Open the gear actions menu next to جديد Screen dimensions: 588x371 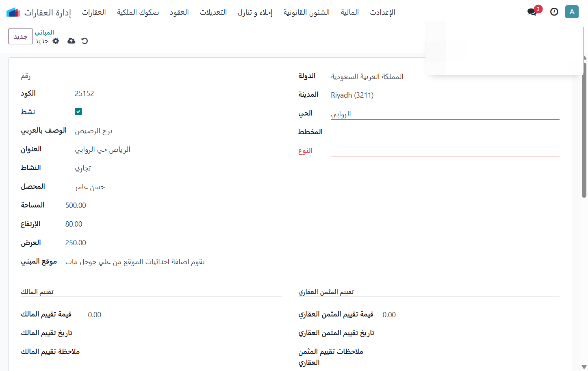point(56,41)
